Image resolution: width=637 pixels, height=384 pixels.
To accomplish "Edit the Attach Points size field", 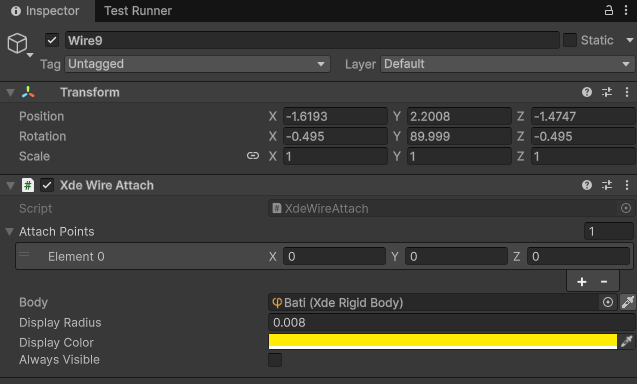I will point(609,232).
